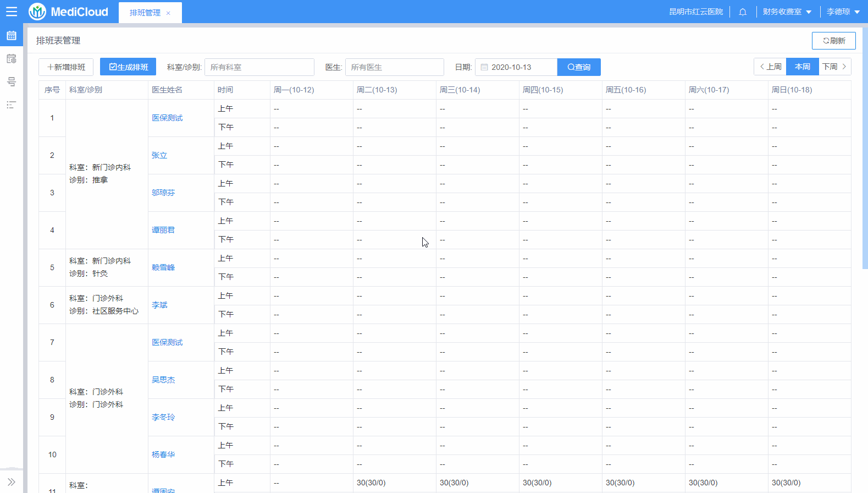Select 本周 current week
Image resolution: width=868 pixels, height=493 pixels.
coord(803,67)
